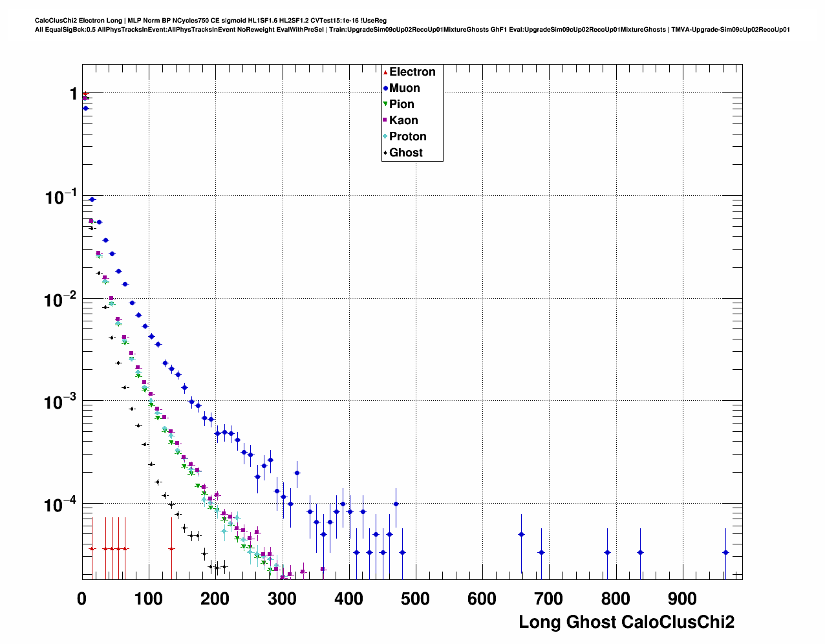This screenshot has height=644, width=825.
Task: Click the x-axis tick label 900
Action: click(681, 599)
